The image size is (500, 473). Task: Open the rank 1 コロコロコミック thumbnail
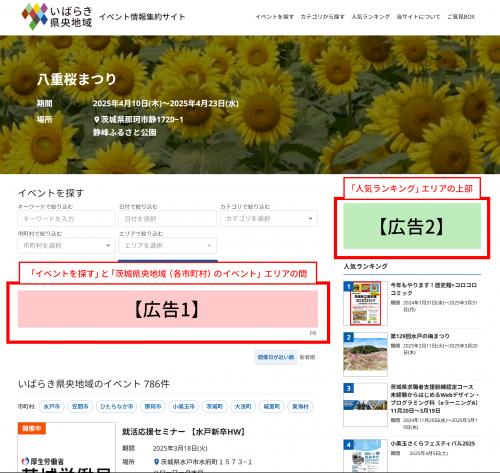(365, 303)
